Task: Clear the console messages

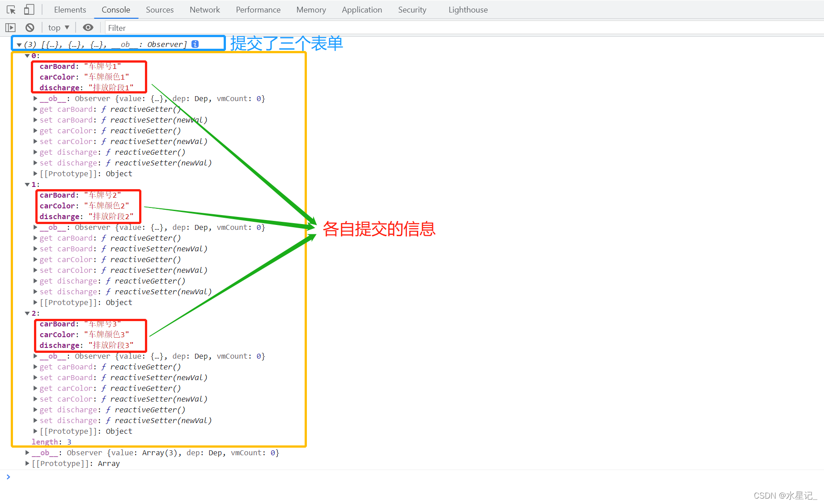Action: coord(30,27)
